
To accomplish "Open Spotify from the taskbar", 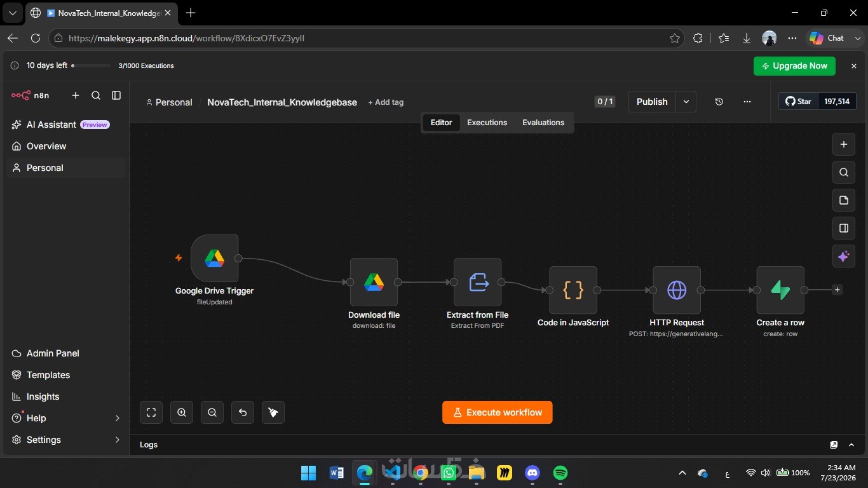I will [560, 473].
